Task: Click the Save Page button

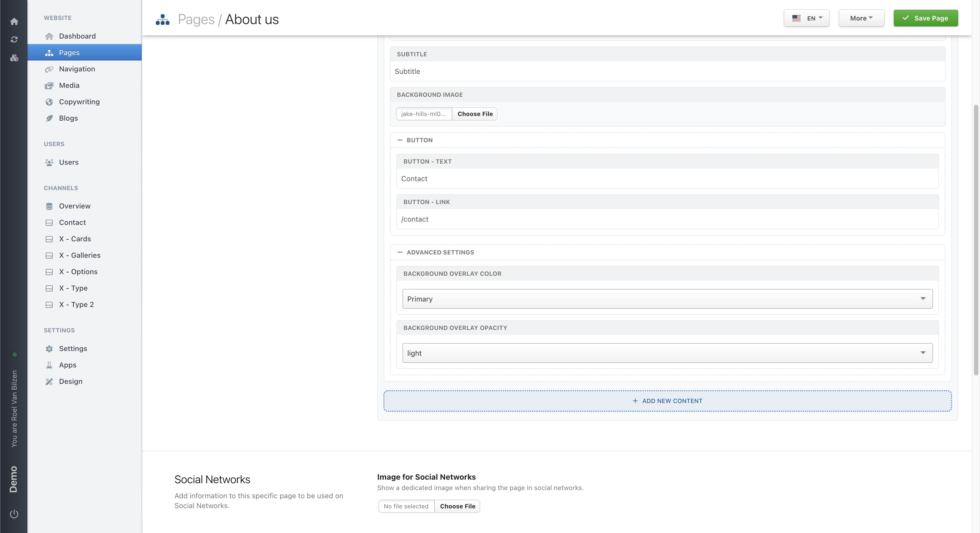Action: 926,18
